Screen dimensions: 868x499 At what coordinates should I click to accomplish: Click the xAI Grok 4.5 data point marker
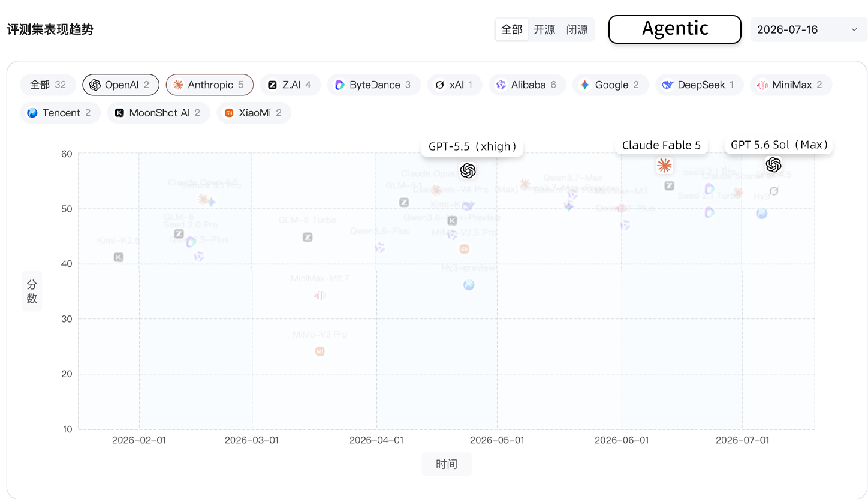(x=774, y=191)
